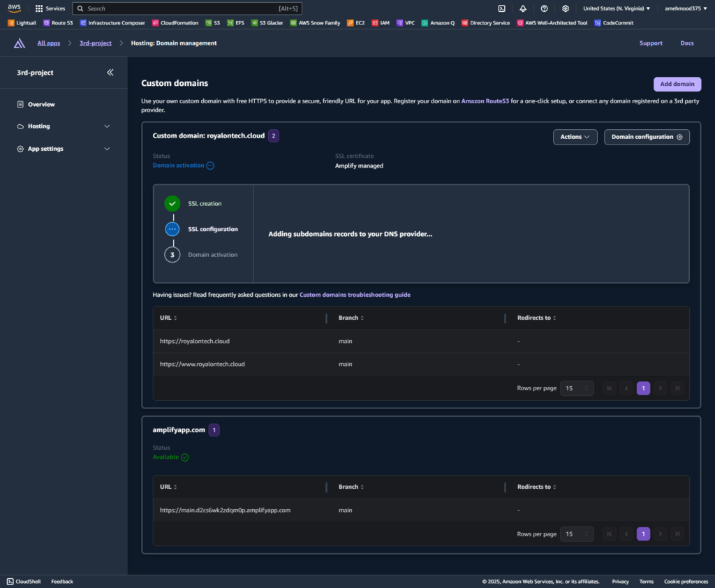The image size is (715, 588).
Task: Click the SSL configuration progress step icon
Action: (172, 229)
